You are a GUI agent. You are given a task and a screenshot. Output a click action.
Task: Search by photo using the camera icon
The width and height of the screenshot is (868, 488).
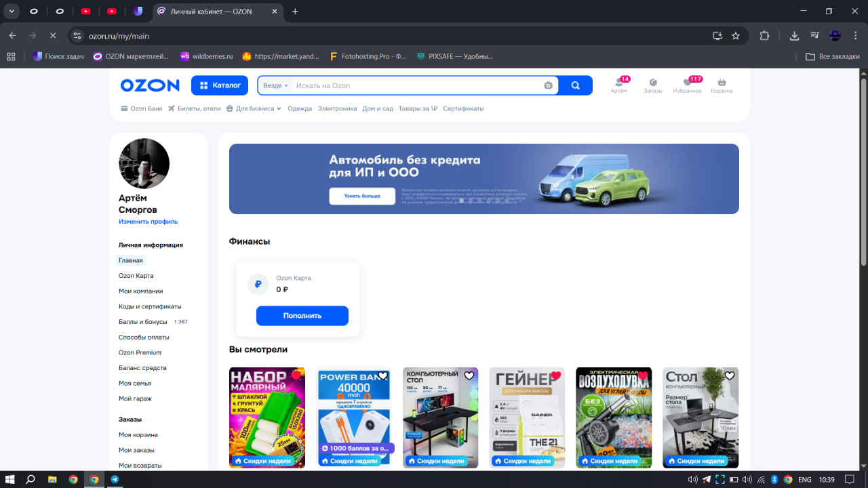548,85
